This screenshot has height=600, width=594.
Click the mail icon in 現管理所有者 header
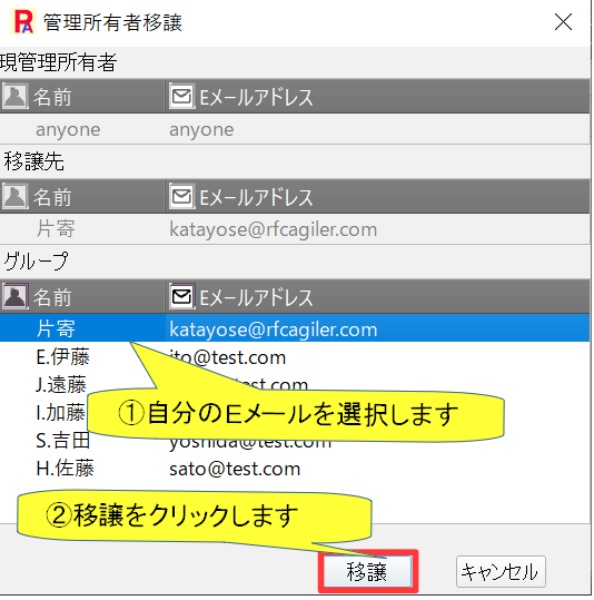[182, 96]
